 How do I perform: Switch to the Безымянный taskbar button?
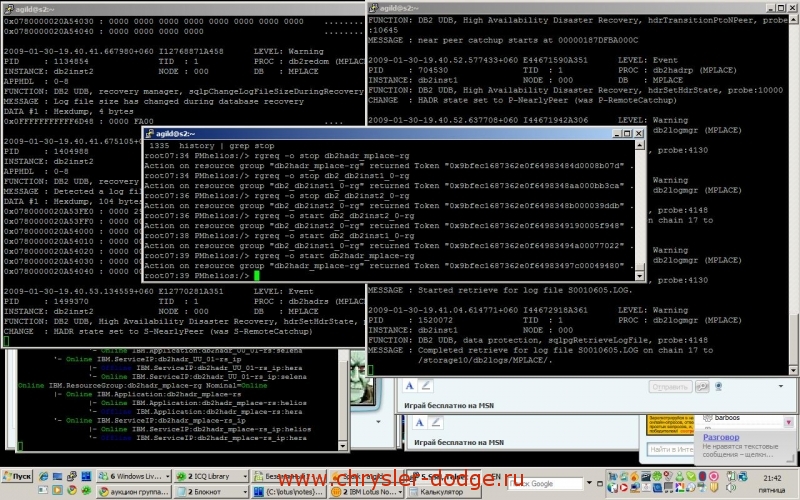[288, 477]
